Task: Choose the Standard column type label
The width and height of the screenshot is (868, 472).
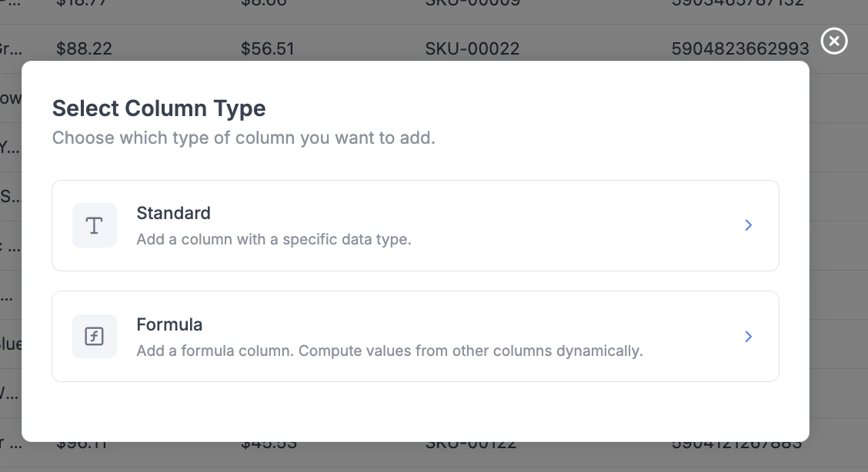Action: tap(173, 213)
